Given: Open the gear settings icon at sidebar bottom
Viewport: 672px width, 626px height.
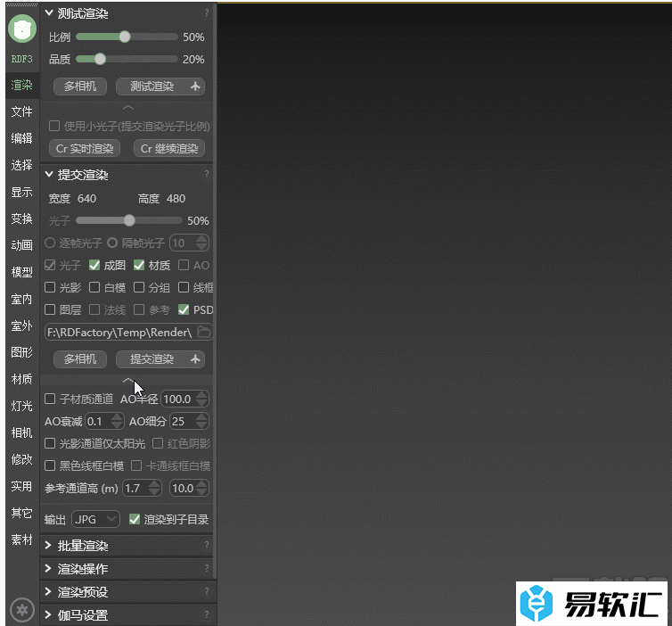Looking at the screenshot, I should 22,609.
